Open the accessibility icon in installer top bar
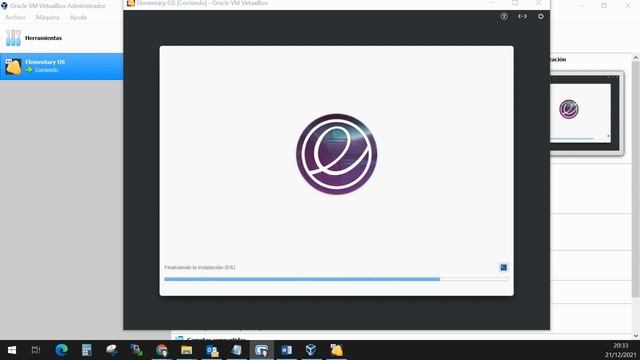The image size is (640, 360). pos(504,16)
